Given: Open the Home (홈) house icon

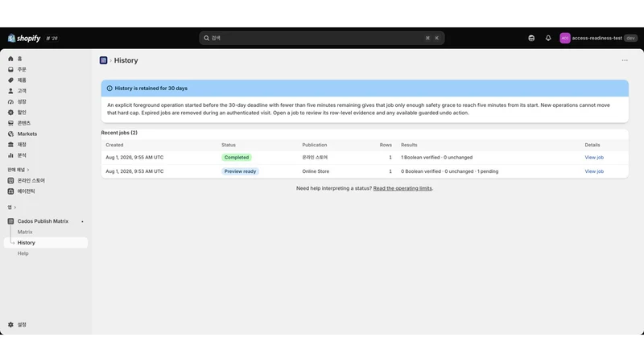Looking at the screenshot, I should [x=10, y=59].
